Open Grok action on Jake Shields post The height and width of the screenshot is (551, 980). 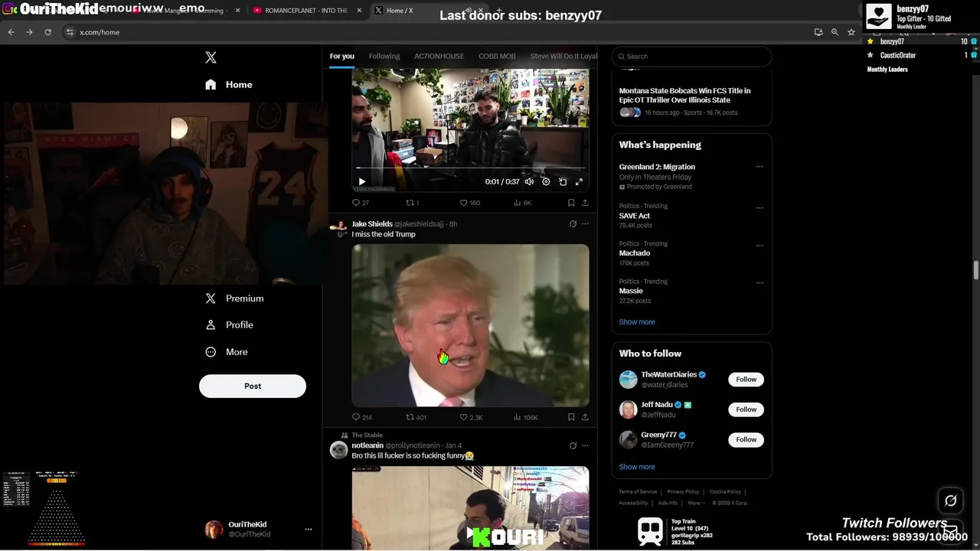[x=573, y=224]
